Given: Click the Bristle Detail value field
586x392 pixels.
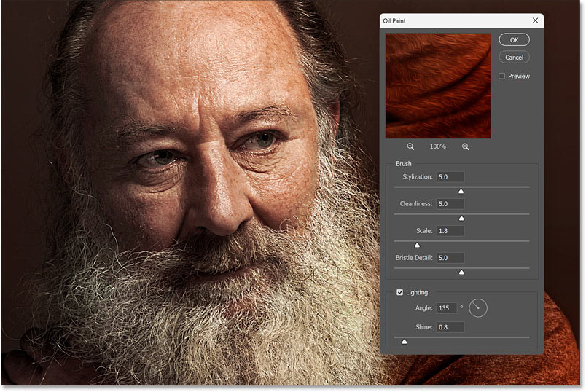Looking at the screenshot, I should pyautogui.click(x=450, y=258).
